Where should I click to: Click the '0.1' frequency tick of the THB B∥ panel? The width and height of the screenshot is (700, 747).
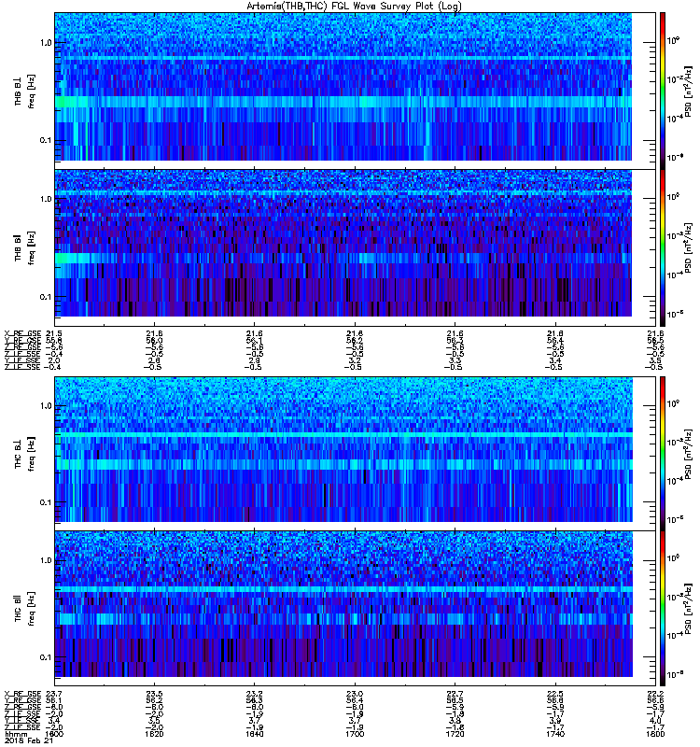46,296
